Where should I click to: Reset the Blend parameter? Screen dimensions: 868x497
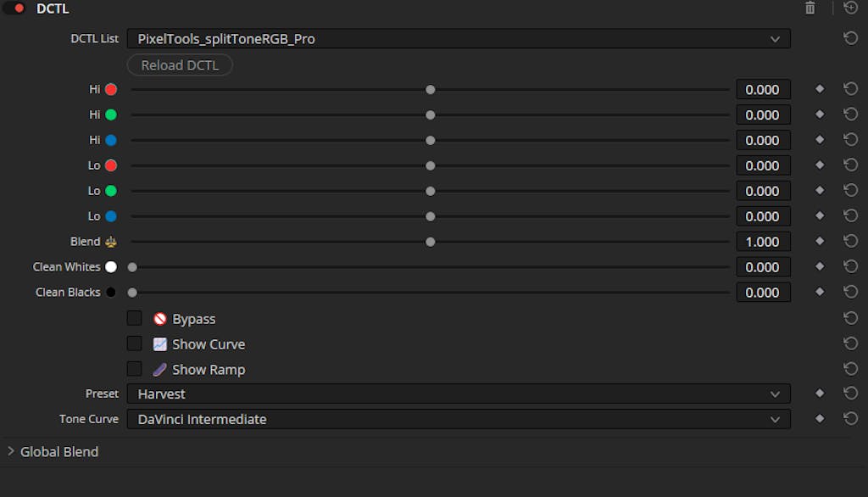pos(850,242)
